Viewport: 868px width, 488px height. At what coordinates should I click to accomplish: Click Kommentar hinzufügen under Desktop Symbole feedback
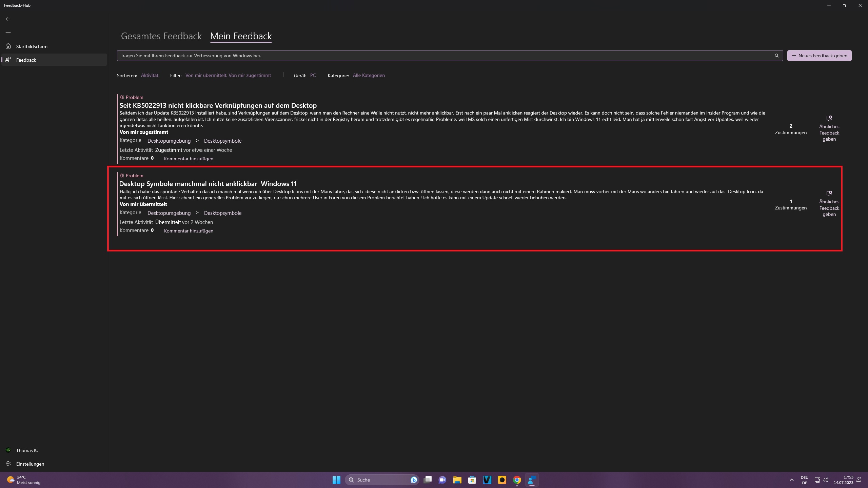189,231
